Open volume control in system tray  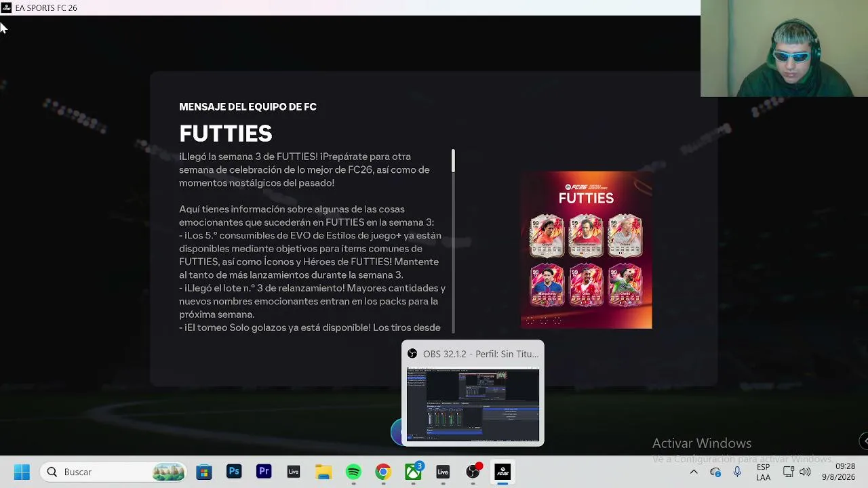(805, 472)
